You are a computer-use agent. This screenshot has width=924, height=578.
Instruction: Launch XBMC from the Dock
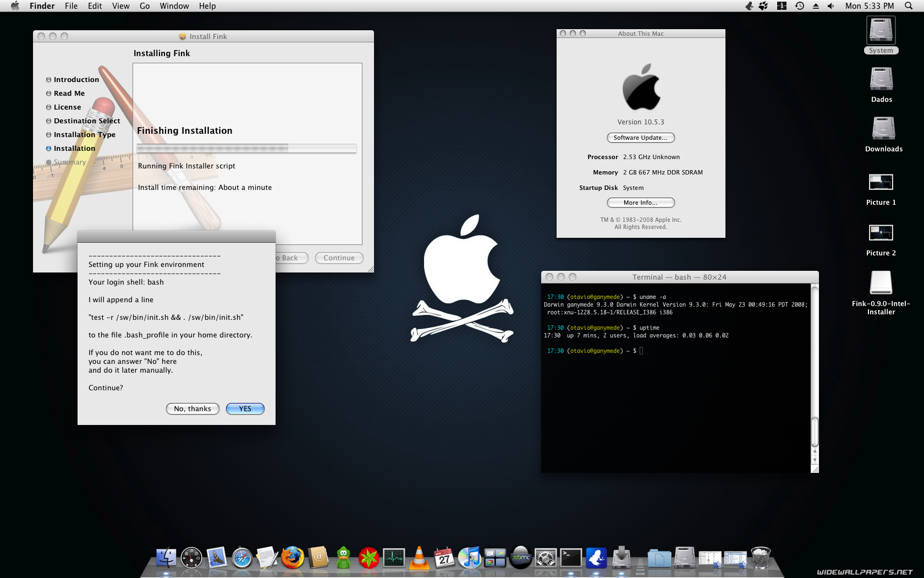click(x=520, y=558)
